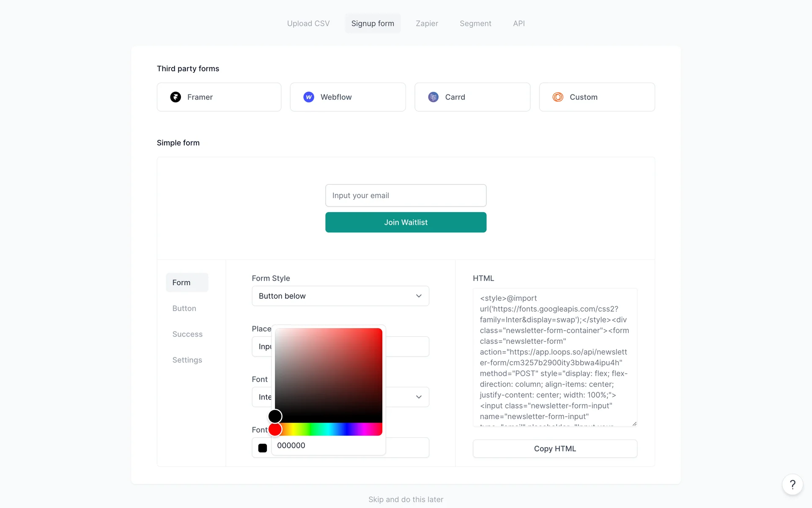The width and height of the screenshot is (812, 508).
Task: Open the Success settings section
Action: click(187, 334)
